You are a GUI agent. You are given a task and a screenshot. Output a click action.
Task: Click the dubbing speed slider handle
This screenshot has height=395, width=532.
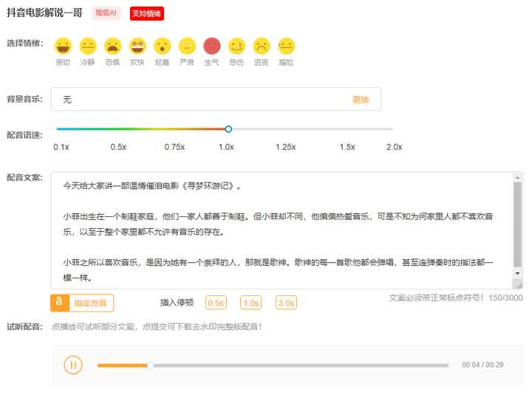[228, 129]
